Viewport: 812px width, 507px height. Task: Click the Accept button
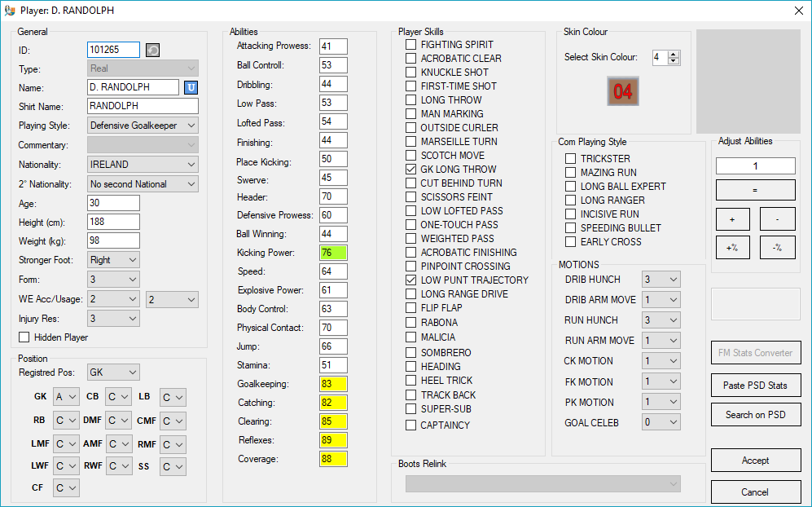[755, 461]
